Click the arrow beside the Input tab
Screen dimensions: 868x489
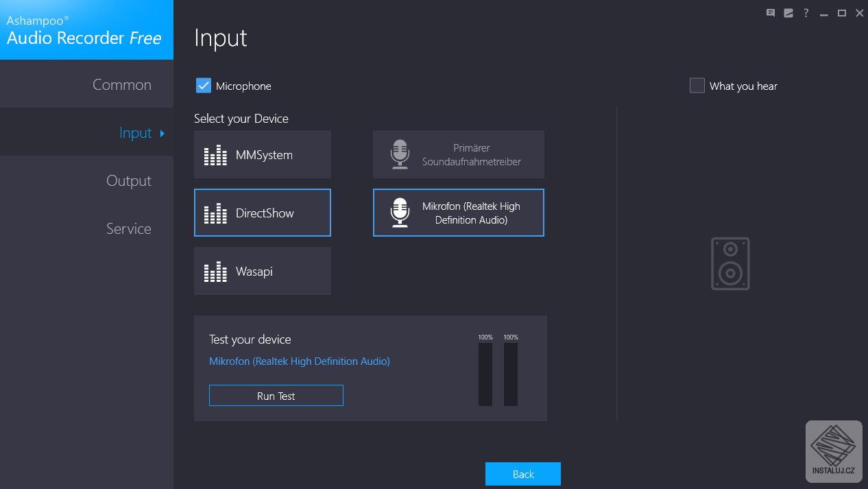click(x=162, y=133)
